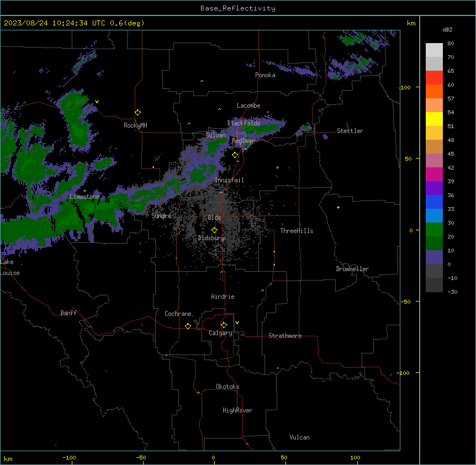Select the yellow diamond marker beside Cochrane
The width and height of the screenshot is (476, 465).
(188, 326)
